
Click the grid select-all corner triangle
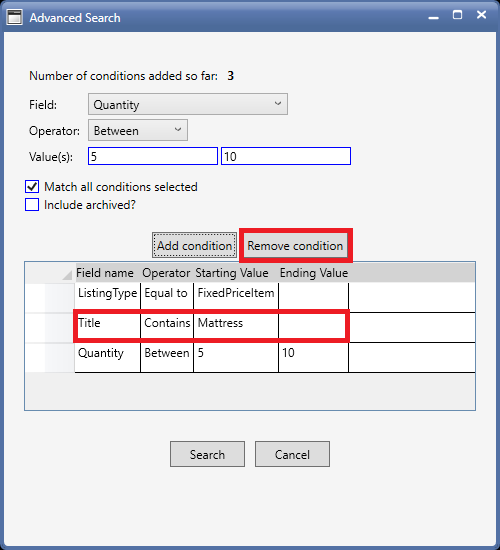tap(67, 275)
